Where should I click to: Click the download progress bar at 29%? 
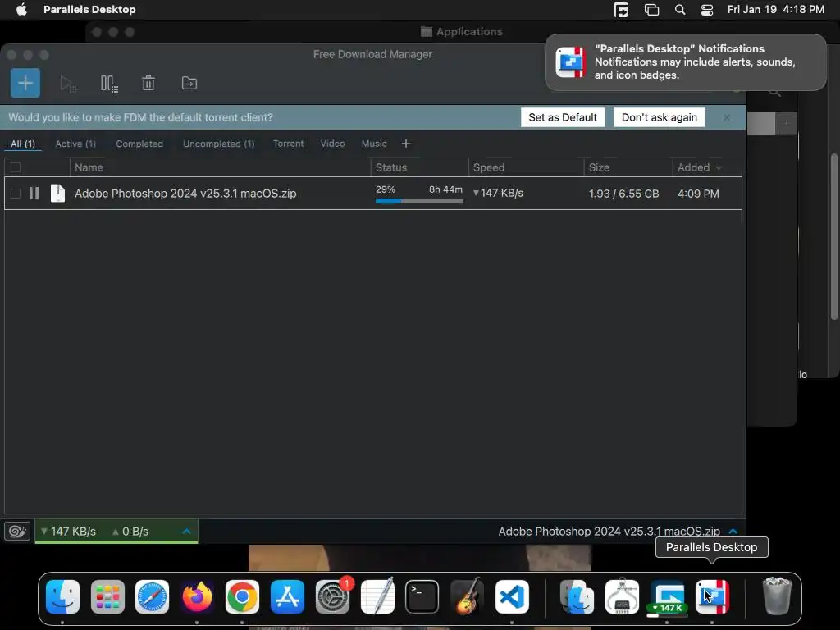tap(419, 202)
